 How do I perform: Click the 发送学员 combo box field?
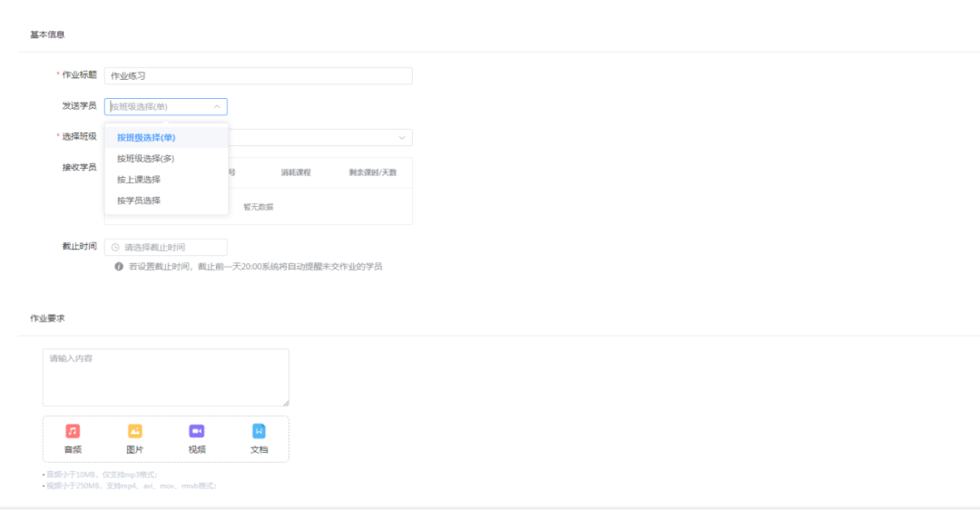coord(159,107)
